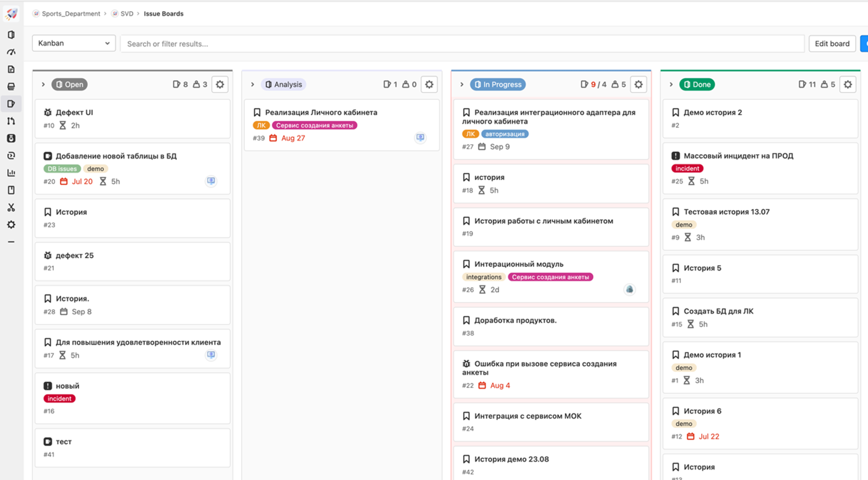Click the scissors snippets sidebar icon
The height and width of the screenshot is (480, 868).
(x=11, y=207)
